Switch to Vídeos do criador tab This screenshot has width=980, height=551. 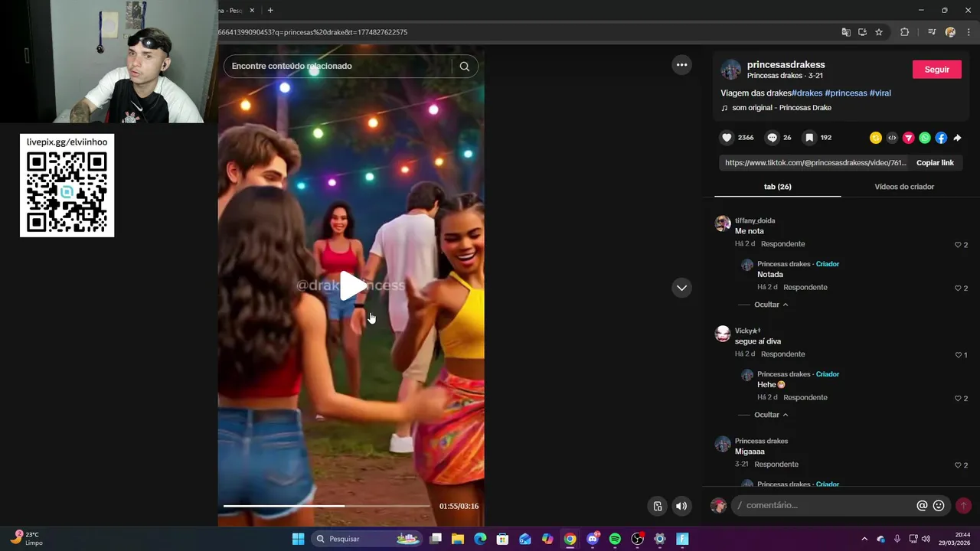click(904, 187)
